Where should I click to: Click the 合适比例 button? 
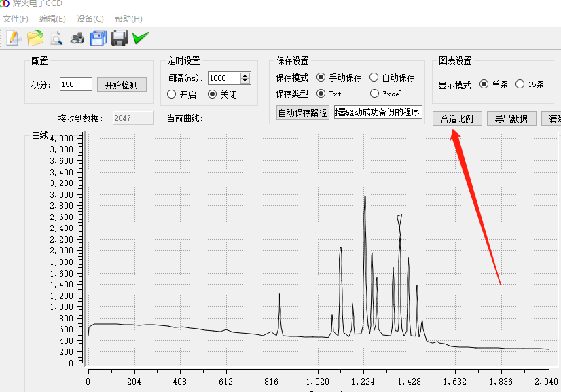coord(457,119)
